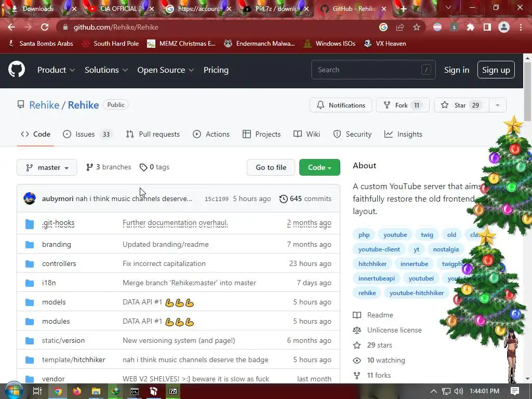This screenshot has width=532, height=399.
Task: Click the address bar URL
Action: pyautogui.click(x=116, y=27)
